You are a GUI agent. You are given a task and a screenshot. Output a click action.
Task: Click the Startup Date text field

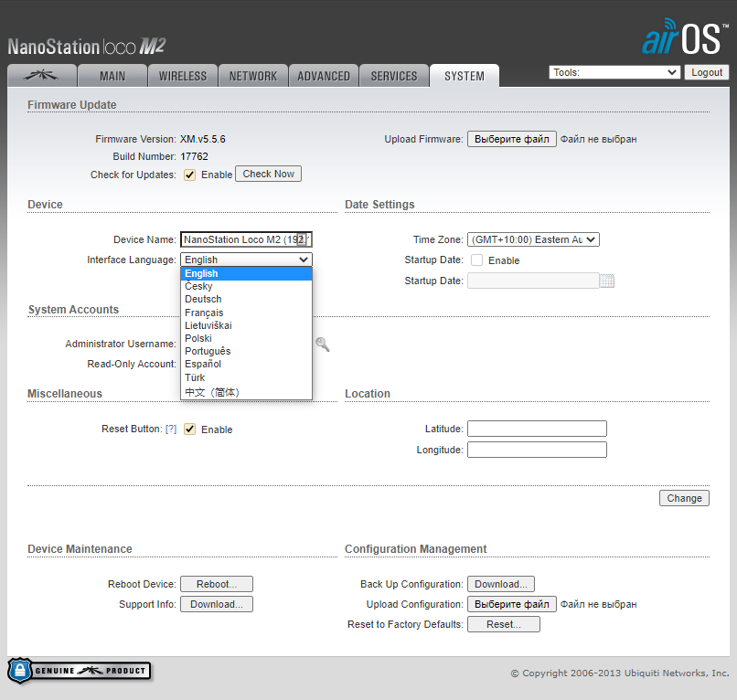pos(533,281)
